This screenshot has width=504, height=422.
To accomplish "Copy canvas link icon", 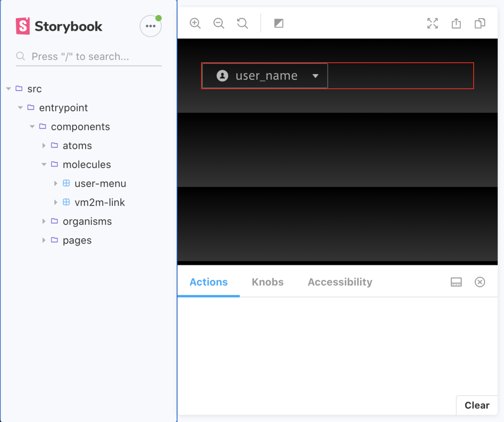I will (480, 23).
